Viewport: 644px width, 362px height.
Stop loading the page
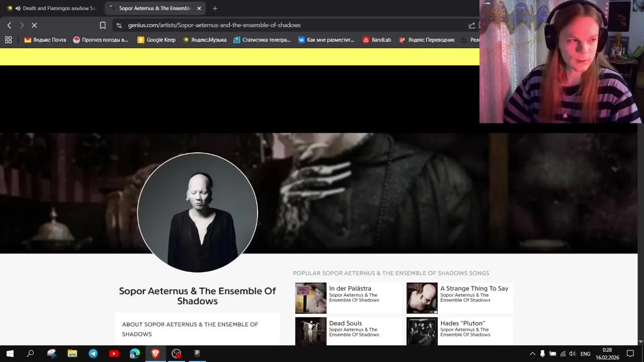coord(34,25)
